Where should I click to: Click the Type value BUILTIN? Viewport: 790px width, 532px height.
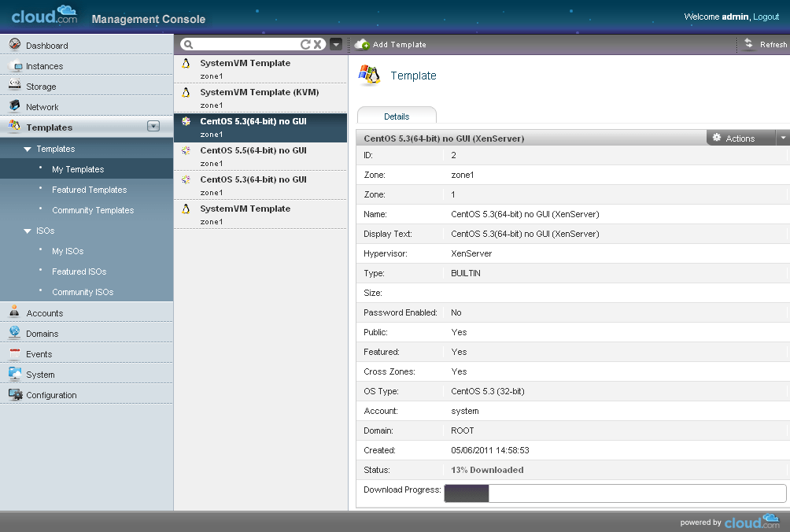coord(466,273)
